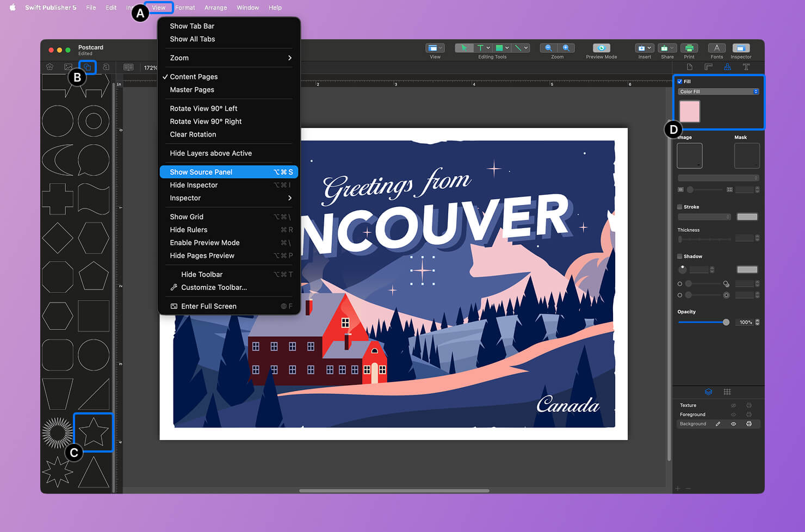
Task: Click the Print toolbar icon
Action: point(689,48)
